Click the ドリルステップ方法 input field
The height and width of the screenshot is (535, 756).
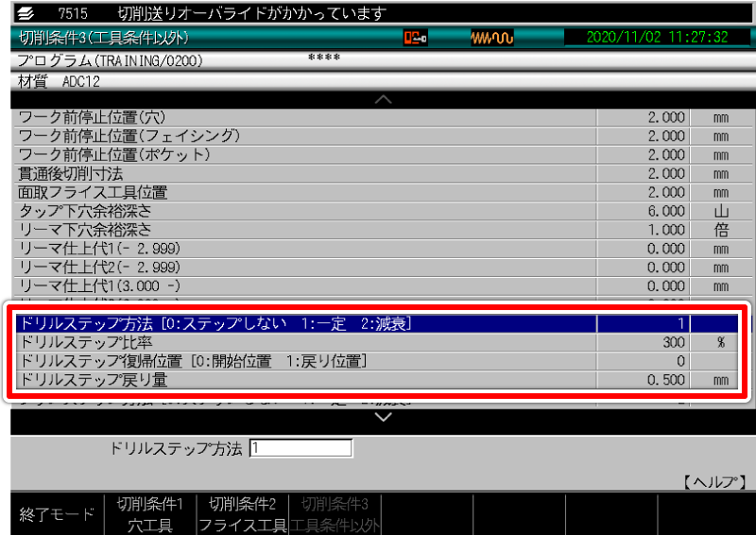coord(301,448)
